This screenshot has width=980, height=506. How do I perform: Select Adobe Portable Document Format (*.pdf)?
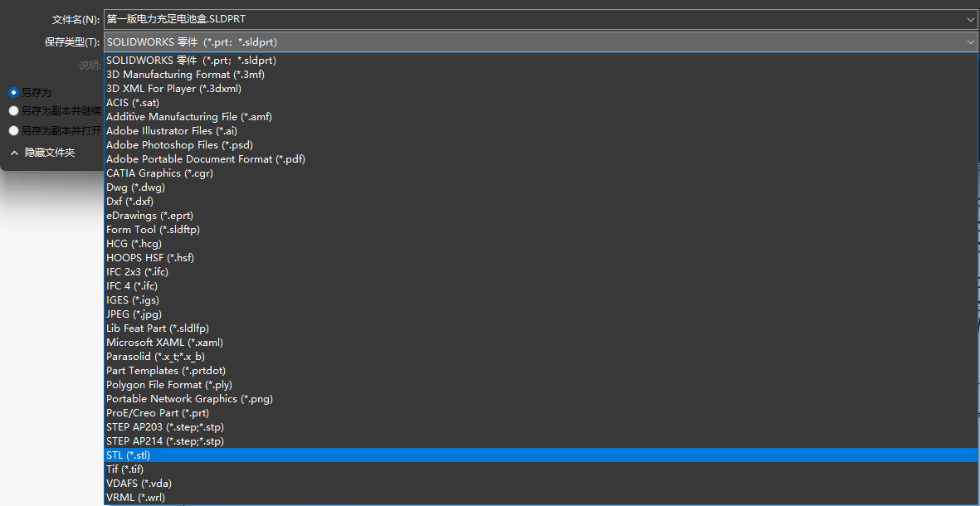541,159
